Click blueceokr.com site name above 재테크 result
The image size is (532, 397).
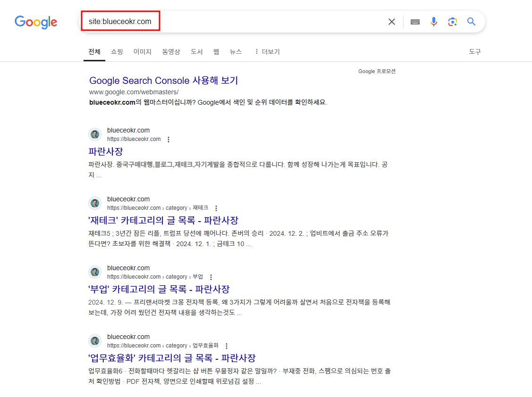[x=128, y=199]
